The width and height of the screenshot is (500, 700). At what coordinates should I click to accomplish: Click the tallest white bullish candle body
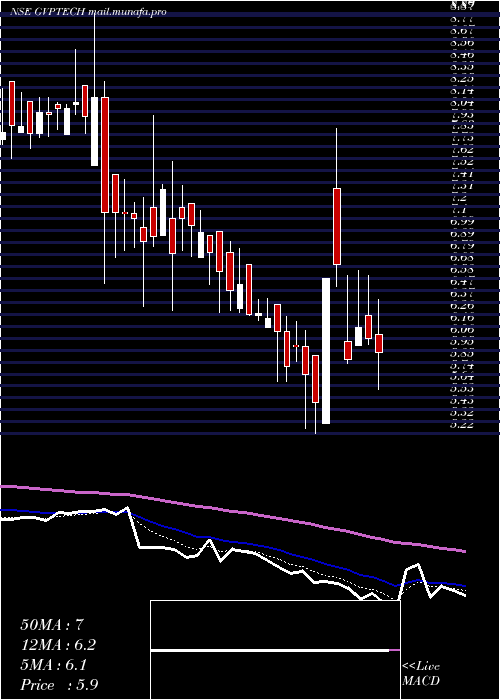point(326,351)
